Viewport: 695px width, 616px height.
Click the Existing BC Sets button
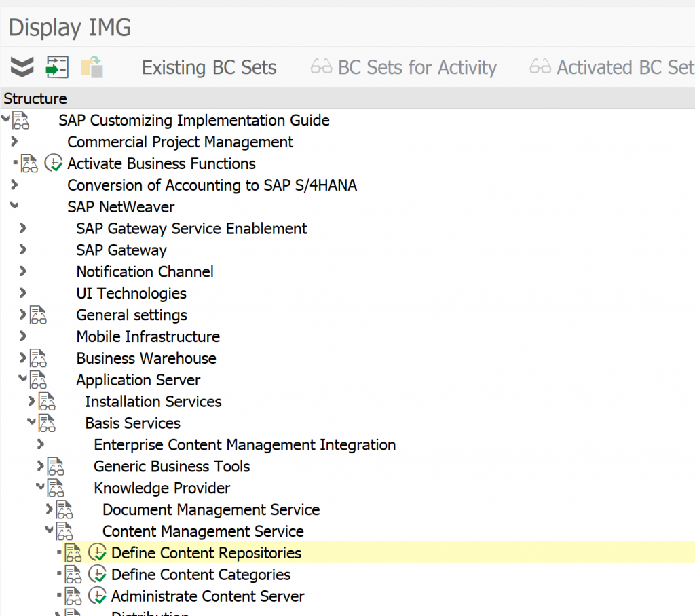(x=209, y=68)
